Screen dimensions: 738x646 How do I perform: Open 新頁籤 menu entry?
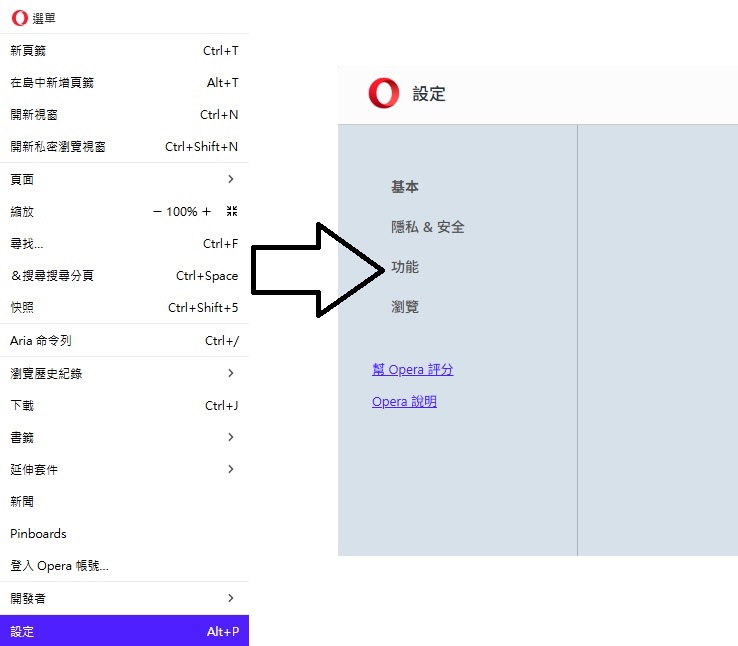pyautogui.click(x=124, y=50)
